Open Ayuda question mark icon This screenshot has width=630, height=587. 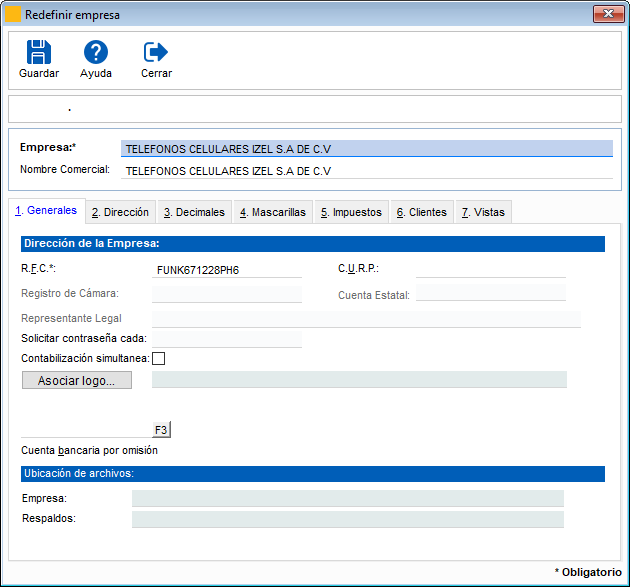[x=96, y=52]
